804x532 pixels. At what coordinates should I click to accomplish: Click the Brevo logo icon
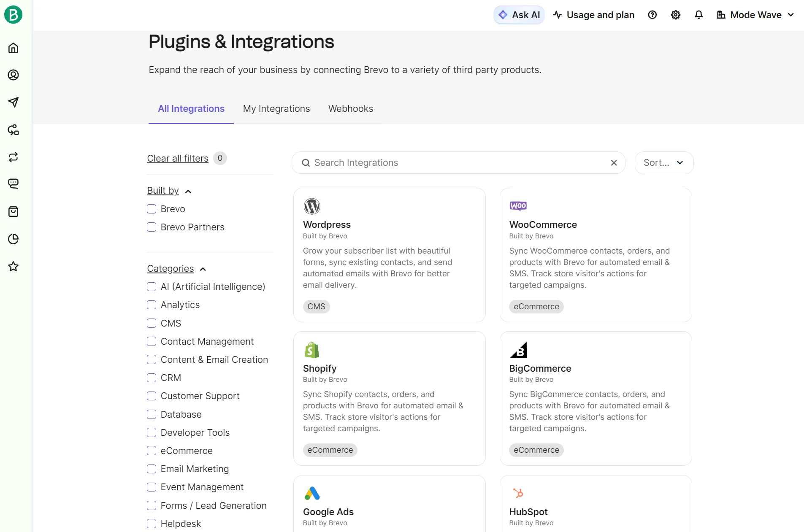[13, 15]
